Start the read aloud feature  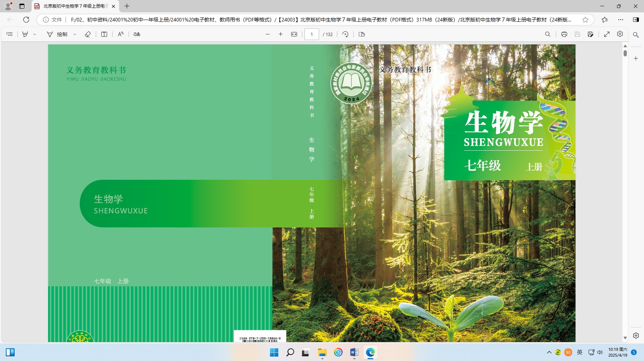click(121, 34)
